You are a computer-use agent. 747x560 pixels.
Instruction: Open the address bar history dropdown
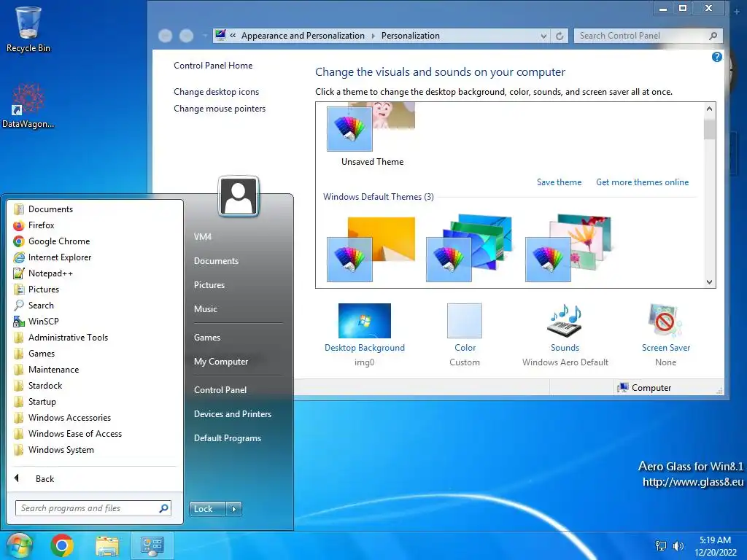(x=543, y=36)
